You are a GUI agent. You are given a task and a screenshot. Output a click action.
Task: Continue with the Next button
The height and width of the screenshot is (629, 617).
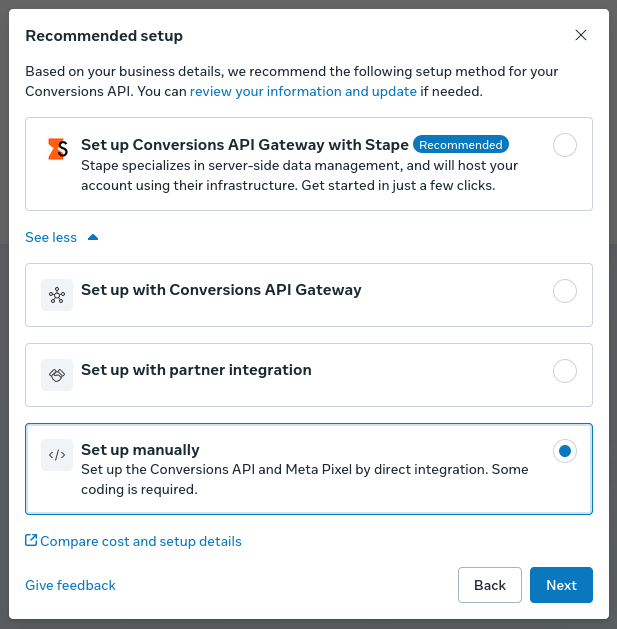tap(561, 585)
